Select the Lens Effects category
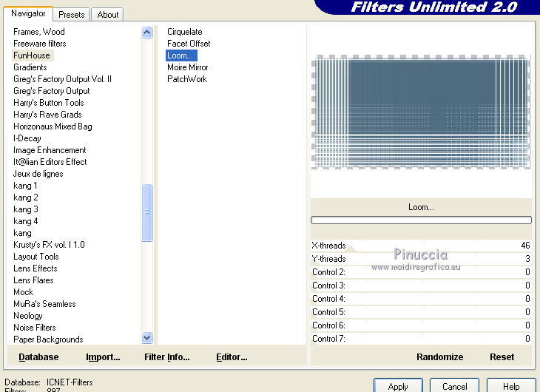This screenshot has width=540, height=392. coord(35,268)
